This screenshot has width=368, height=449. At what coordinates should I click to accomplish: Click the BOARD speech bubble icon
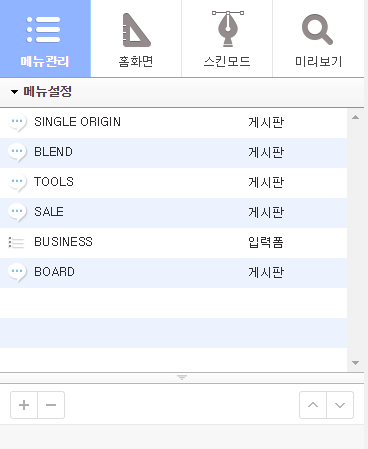pyautogui.click(x=17, y=272)
